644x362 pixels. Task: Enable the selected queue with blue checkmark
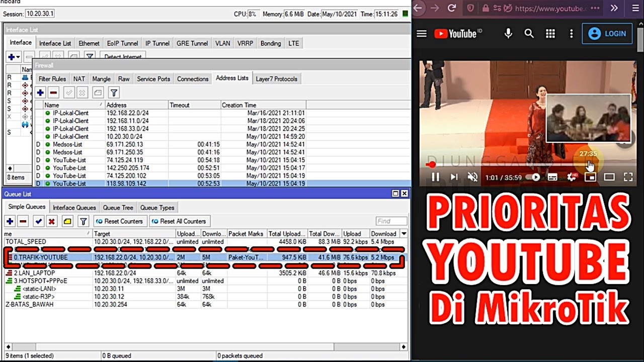click(39, 221)
